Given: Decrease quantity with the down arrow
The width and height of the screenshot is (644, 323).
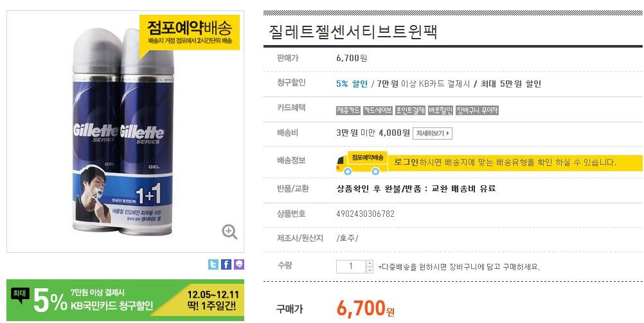Looking at the screenshot, I should pyautogui.click(x=370, y=270).
